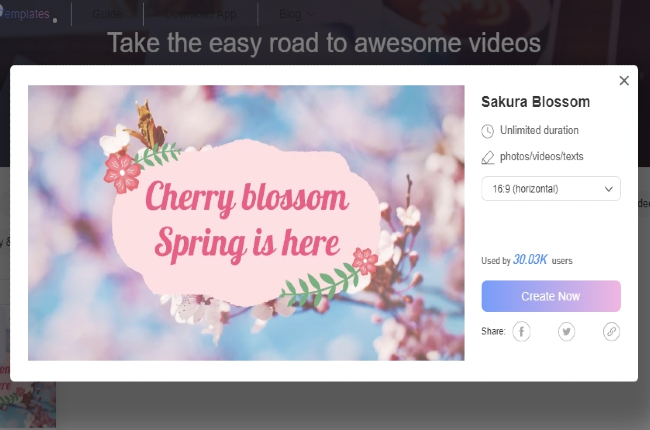The width and height of the screenshot is (650, 430).
Task: Copy the share link icon
Action: coord(610,331)
